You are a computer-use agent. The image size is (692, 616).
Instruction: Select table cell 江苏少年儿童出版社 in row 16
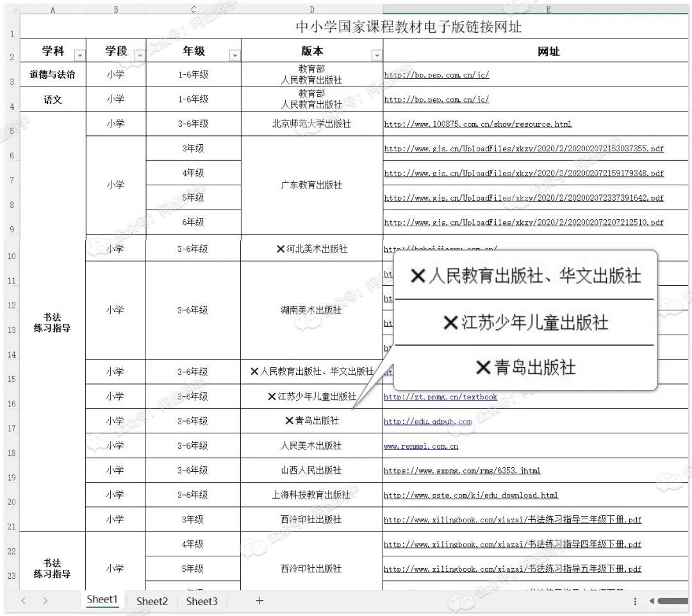coord(311,397)
